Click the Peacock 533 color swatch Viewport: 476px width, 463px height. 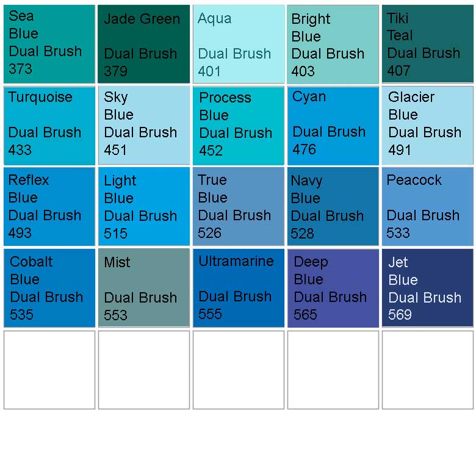(428, 207)
